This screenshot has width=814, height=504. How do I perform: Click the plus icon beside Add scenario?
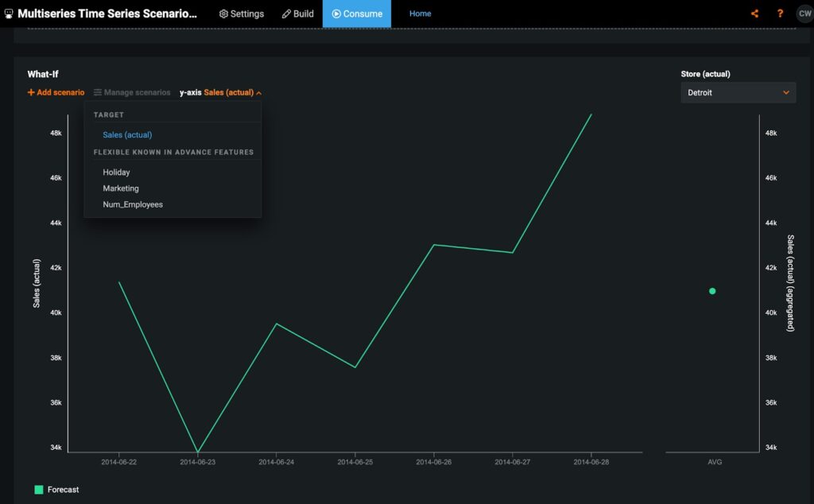click(x=31, y=92)
